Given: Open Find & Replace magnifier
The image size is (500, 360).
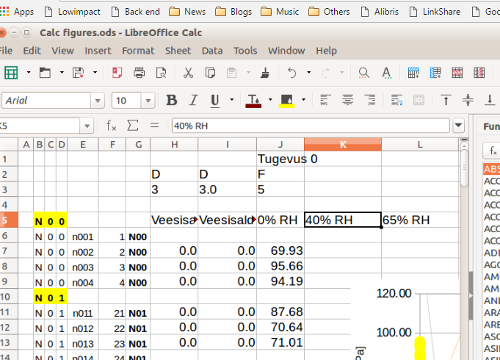Looking at the screenshot, I should 364,72.
